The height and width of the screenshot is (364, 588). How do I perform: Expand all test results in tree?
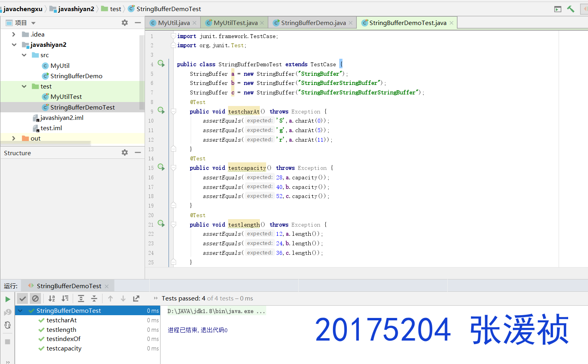81,299
